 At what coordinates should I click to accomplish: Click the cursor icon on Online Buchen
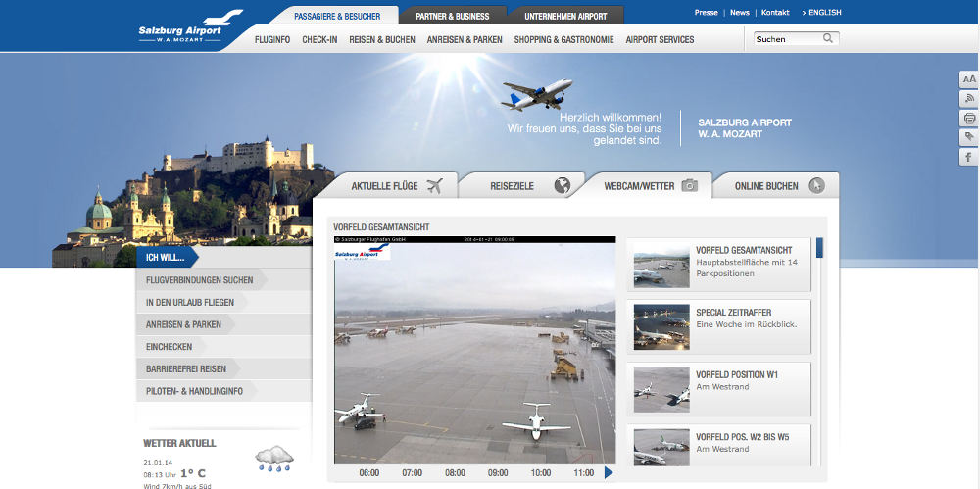(x=816, y=186)
